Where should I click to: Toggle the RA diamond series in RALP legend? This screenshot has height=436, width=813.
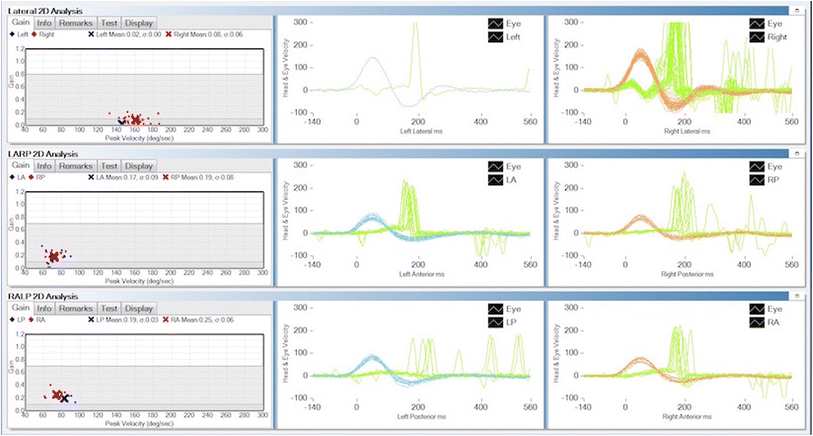click(34, 320)
